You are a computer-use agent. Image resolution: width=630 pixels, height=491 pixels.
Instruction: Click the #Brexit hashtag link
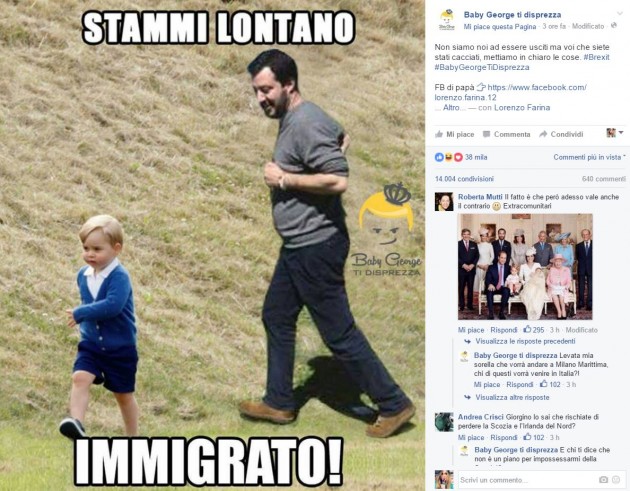pos(596,57)
